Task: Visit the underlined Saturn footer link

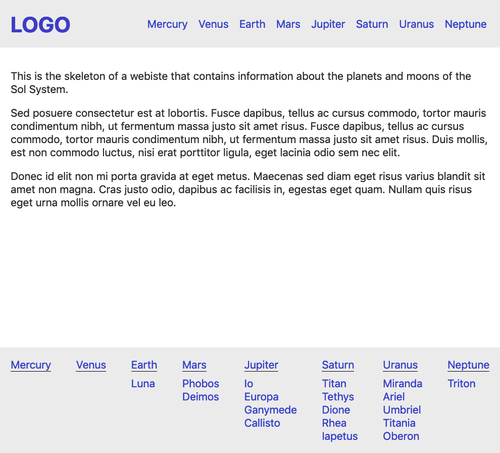Action: pos(338,365)
